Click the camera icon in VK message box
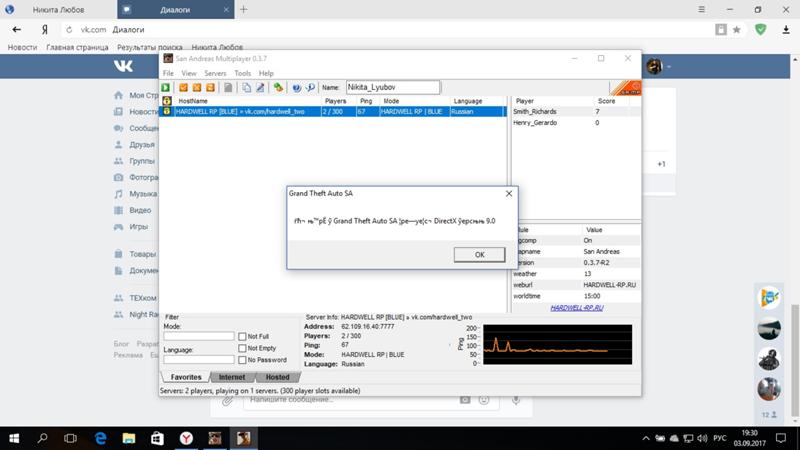Viewport: 800px width, 450px height. pyautogui.click(x=465, y=399)
